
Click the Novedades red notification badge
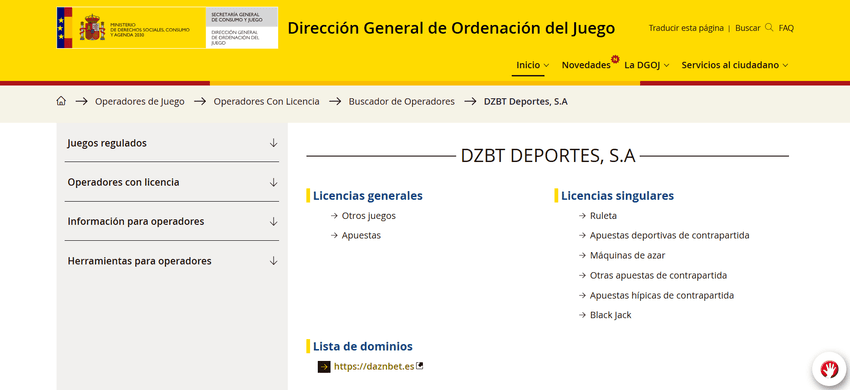[615, 59]
